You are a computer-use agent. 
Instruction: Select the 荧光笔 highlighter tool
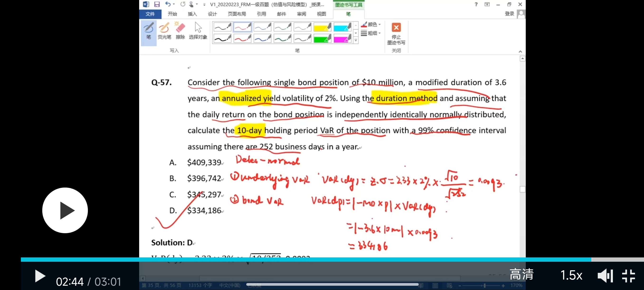(164, 32)
